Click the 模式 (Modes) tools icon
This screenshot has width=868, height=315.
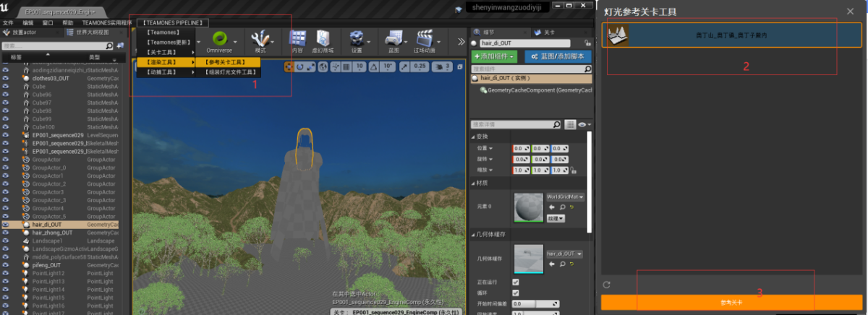[260, 39]
